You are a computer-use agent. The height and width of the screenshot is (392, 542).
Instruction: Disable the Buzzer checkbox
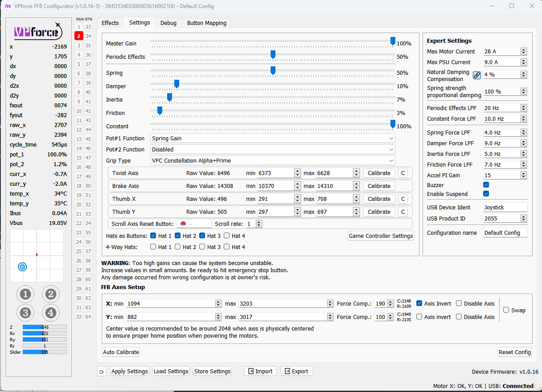[x=486, y=185]
